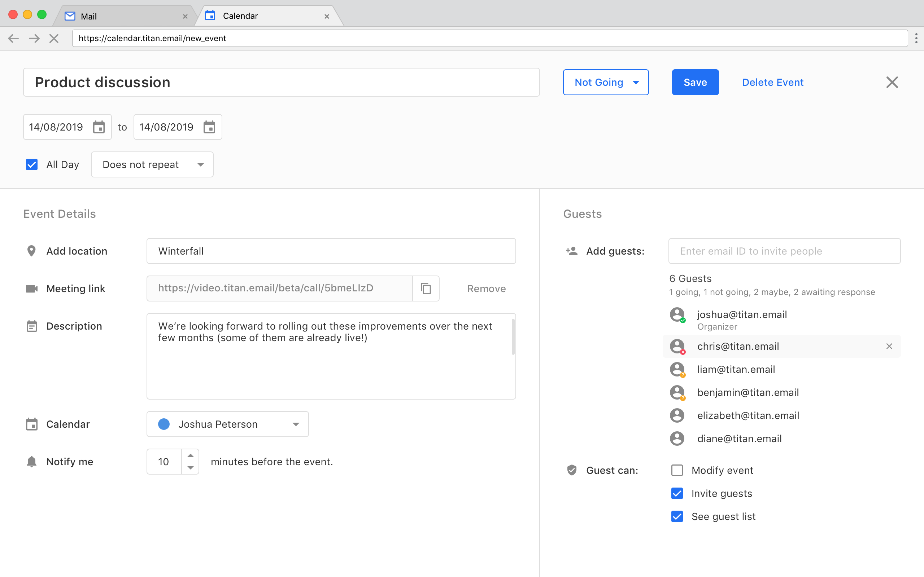
Task: Copy the meeting link with the copy icon
Action: click(426, 288)
